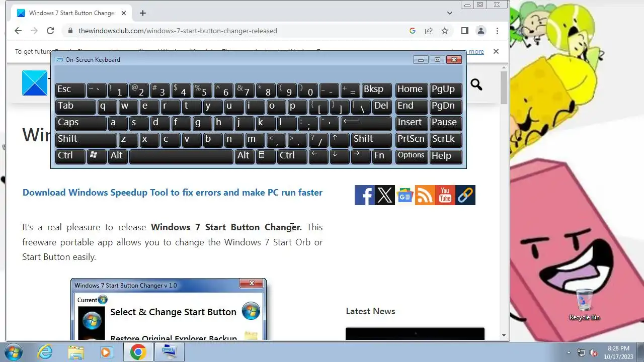This screenshot has width=644, height=362.
Task: Toggle the right Ctrl key
Action: pyautogui.click(x=292, y=156)
